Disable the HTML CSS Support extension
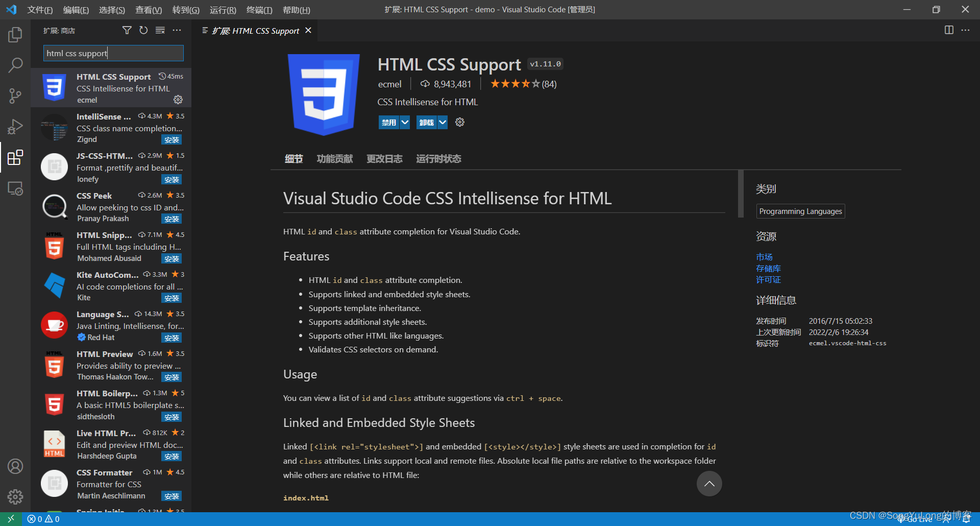 tap(389, 123)
